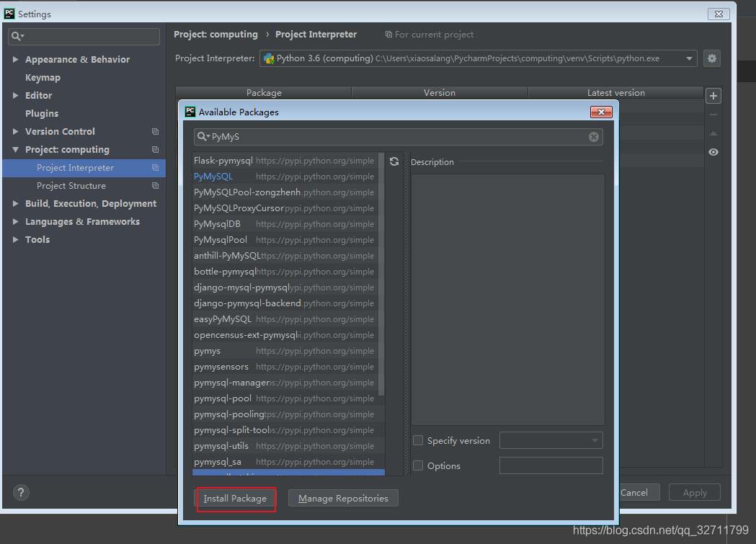Enable the Options checkbox
The width and height of the screenshot is (756, 544).
[x=418, y=465]
